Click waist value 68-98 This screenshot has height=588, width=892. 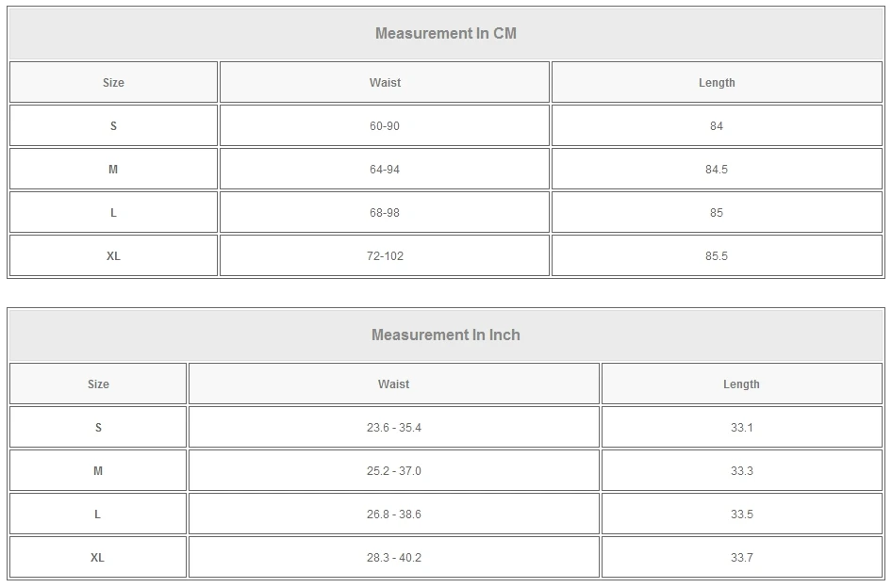(385, 213)
